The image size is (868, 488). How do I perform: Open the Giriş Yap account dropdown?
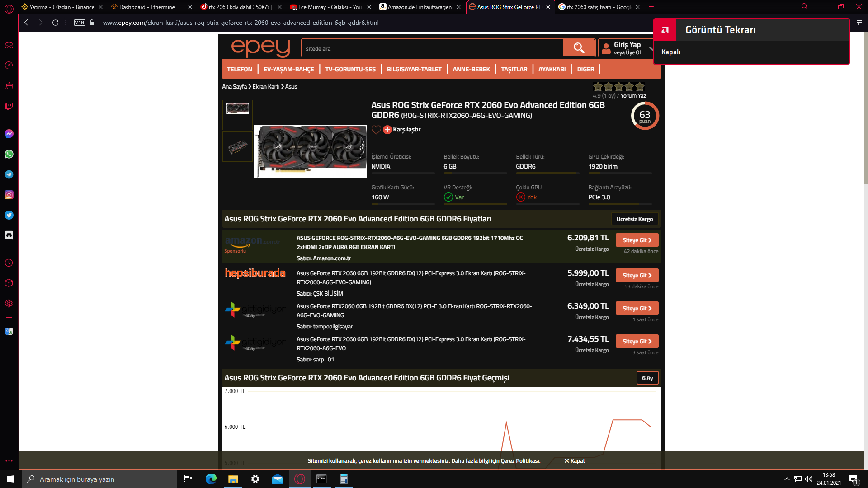626,48
